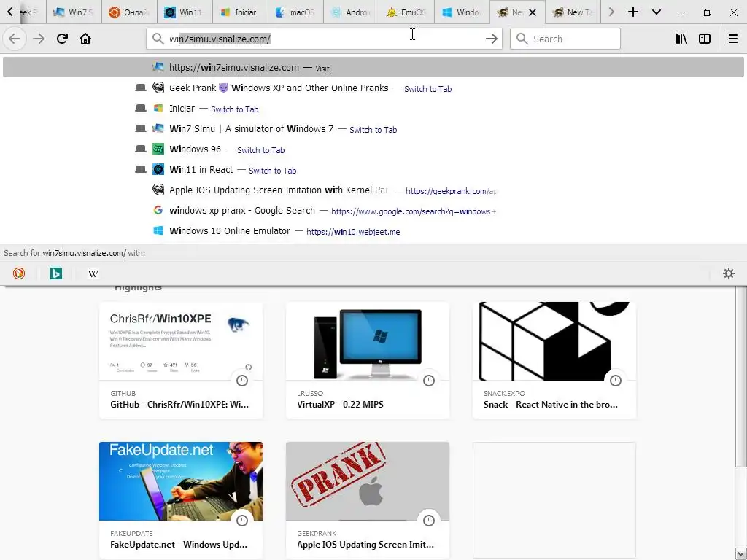Click history clock icon on FakeUpdate card
Image resolution: width=747 pixels, height=560 pixels.
coord(242,521)
